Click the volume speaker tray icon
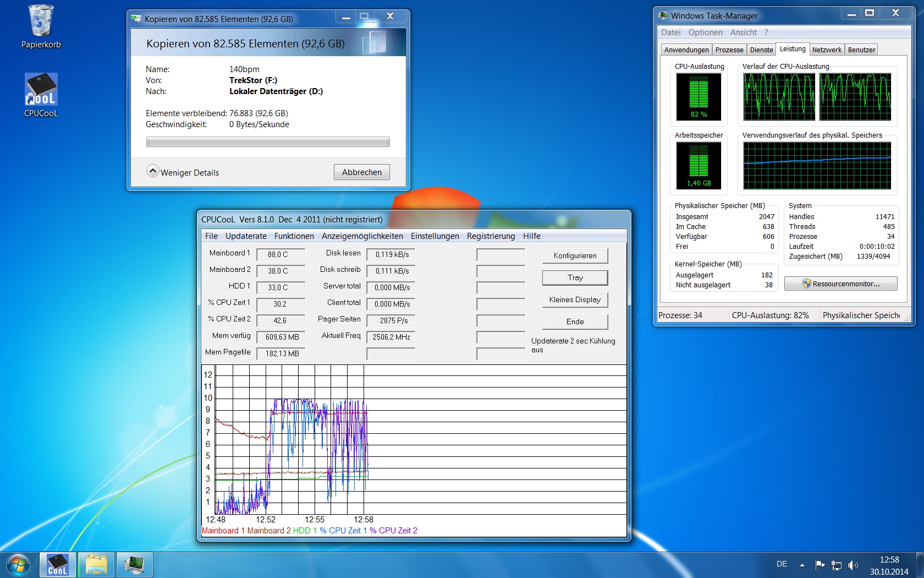This screenshot has width=924, height=578. coord(853,565)
